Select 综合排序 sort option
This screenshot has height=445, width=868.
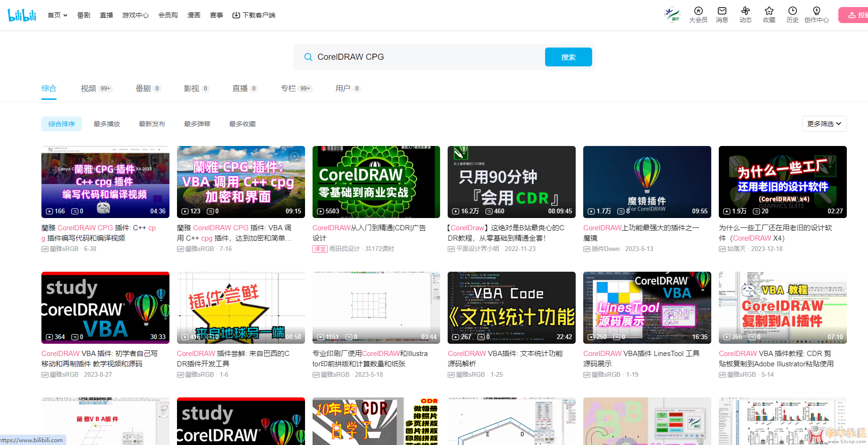pos(62,124)
